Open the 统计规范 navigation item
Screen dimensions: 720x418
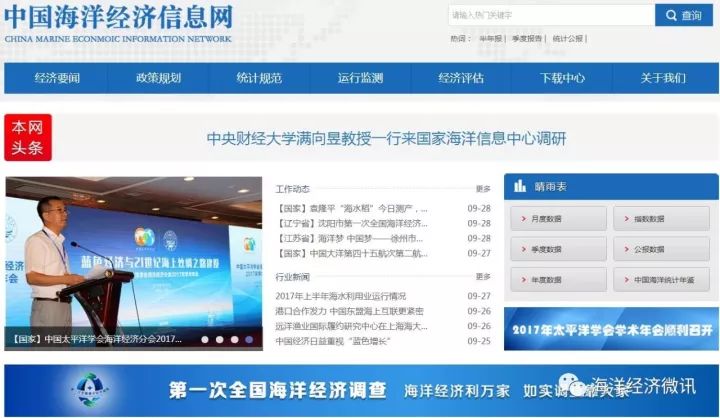259,78
